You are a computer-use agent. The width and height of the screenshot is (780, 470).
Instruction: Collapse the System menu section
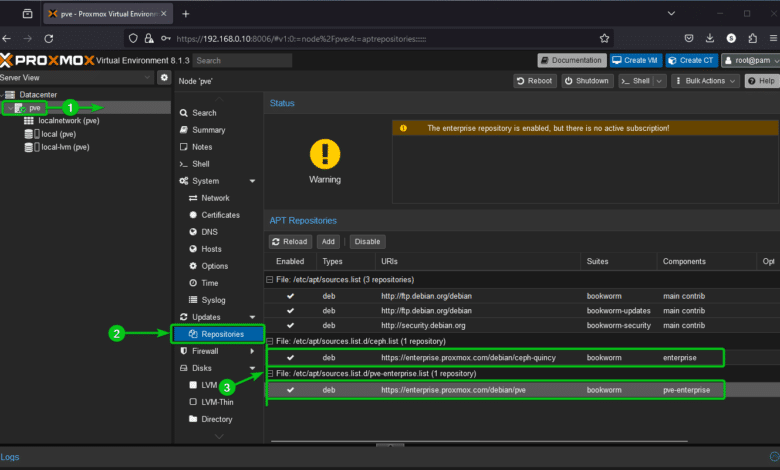pyautogui.click(x=252, y=181)
